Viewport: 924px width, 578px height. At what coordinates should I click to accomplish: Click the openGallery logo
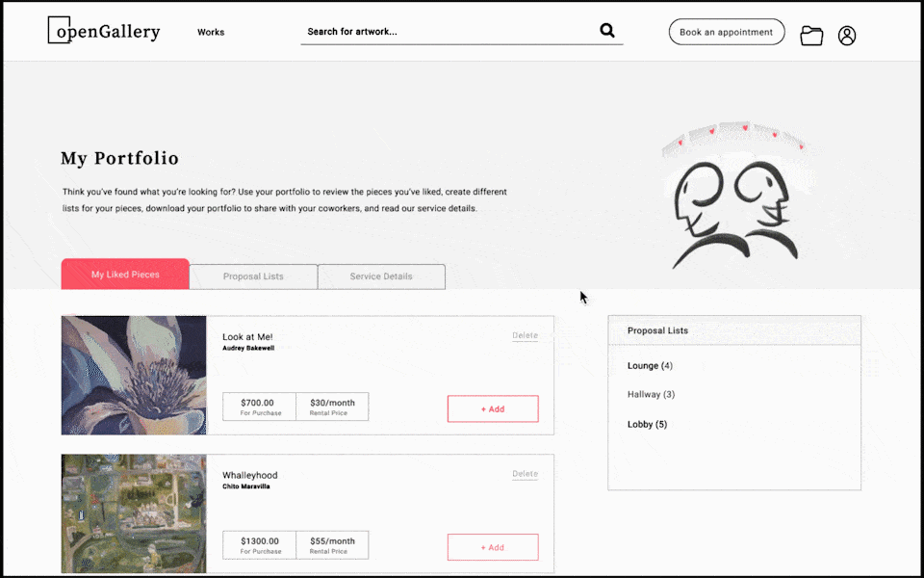(x=104, y=30)
